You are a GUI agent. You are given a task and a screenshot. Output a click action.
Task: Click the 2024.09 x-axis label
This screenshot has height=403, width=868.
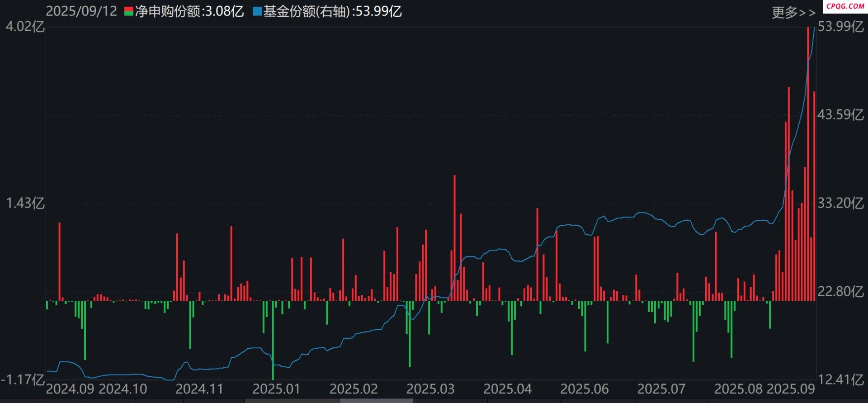(70, 389)
